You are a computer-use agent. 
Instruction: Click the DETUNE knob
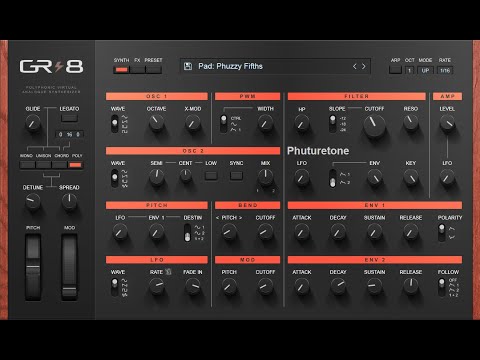33,202
